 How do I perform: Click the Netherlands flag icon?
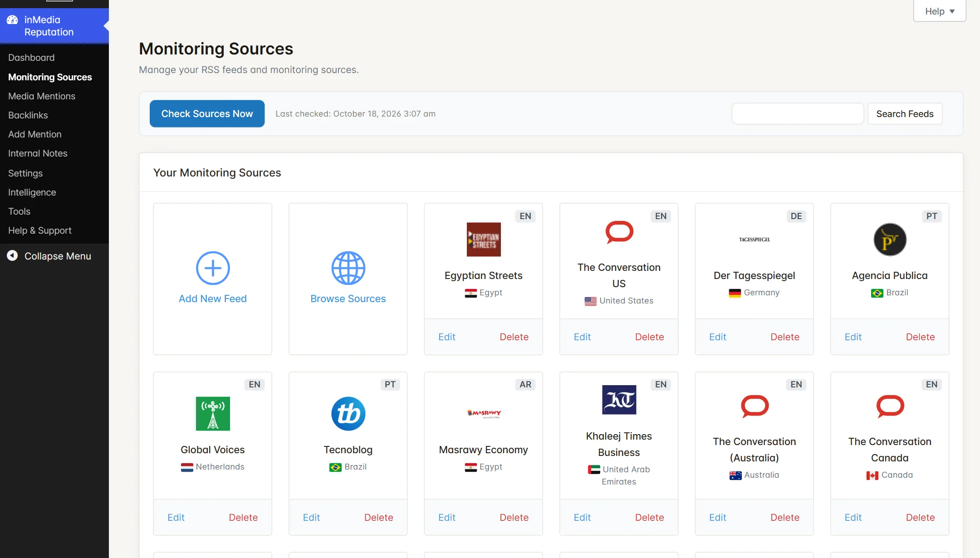(186, 467)
